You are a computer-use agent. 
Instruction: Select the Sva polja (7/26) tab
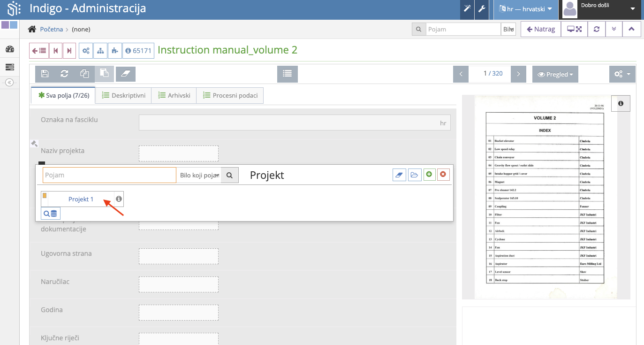coord(63,95)
